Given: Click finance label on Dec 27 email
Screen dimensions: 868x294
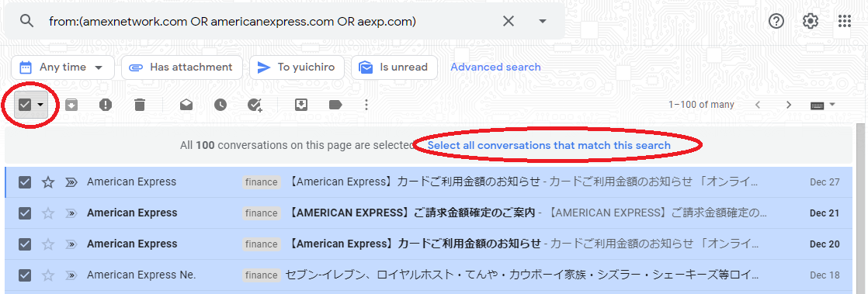Looking at the screenshot, I should pos(262,182).
